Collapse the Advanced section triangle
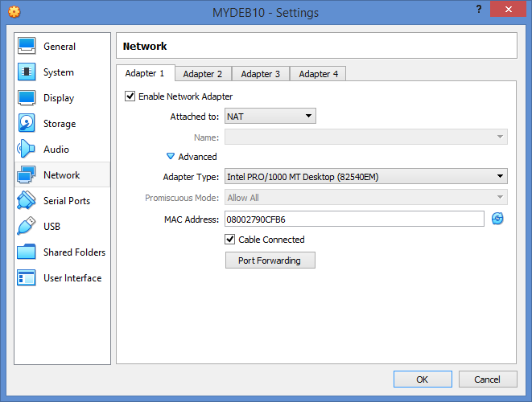 pos(171,156)
